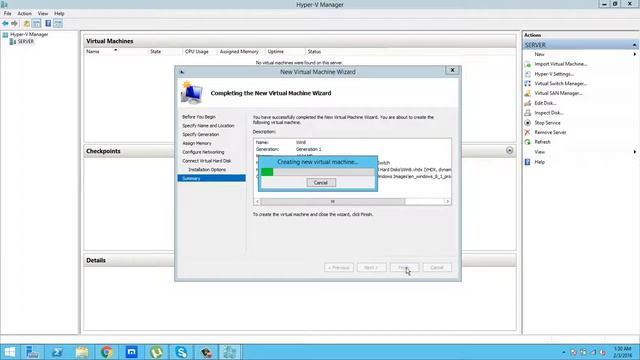The height and width of the screenshot is (360, 640).
Task: Click Remove Server action text
Action: [x=550, y=132]
